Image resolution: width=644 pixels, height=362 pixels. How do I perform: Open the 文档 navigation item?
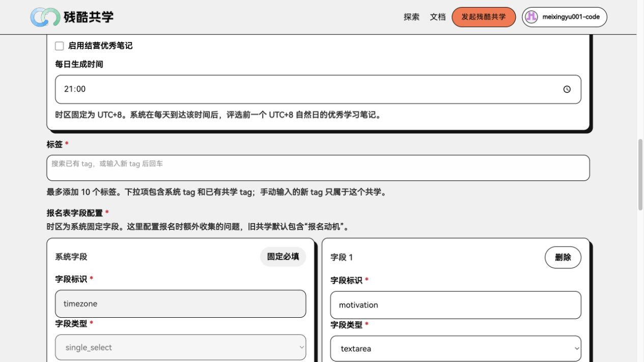click(x=438, y=17)
